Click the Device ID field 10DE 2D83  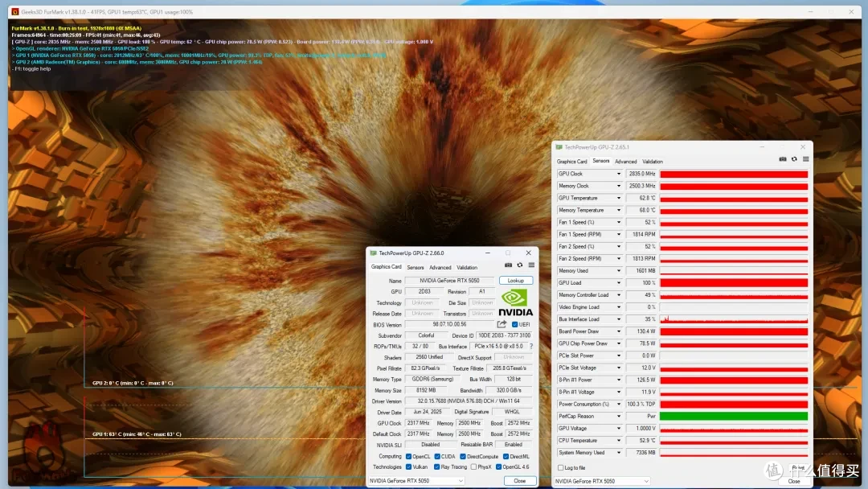[x=504, y=335]
